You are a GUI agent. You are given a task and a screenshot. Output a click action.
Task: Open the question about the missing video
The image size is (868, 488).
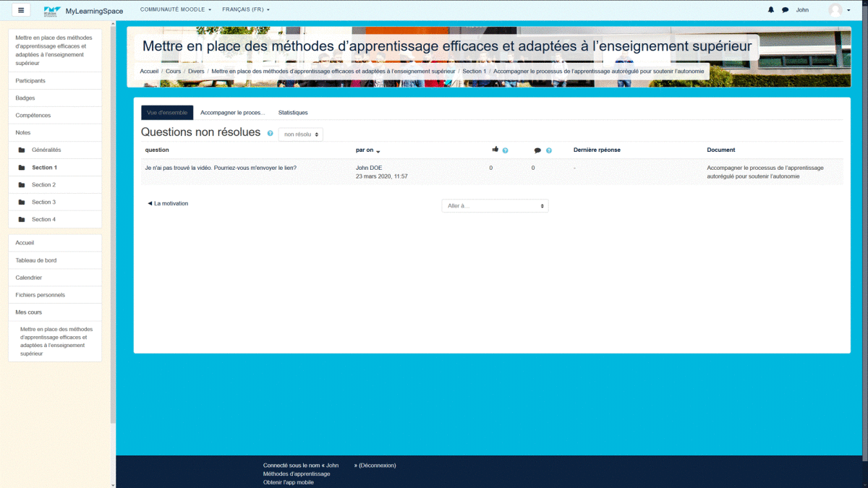click(221, 168)
